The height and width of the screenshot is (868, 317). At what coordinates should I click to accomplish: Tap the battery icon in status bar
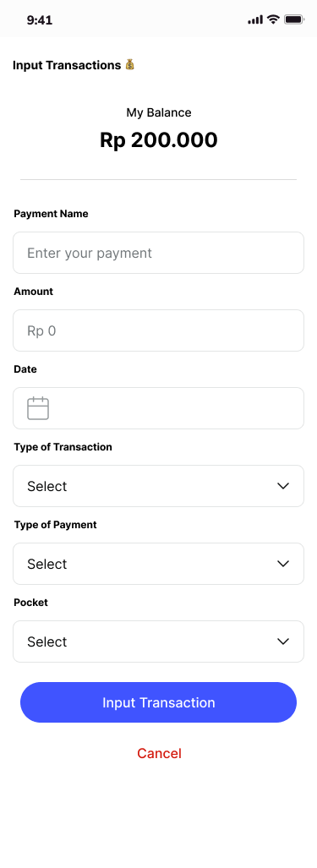[294, 19]
